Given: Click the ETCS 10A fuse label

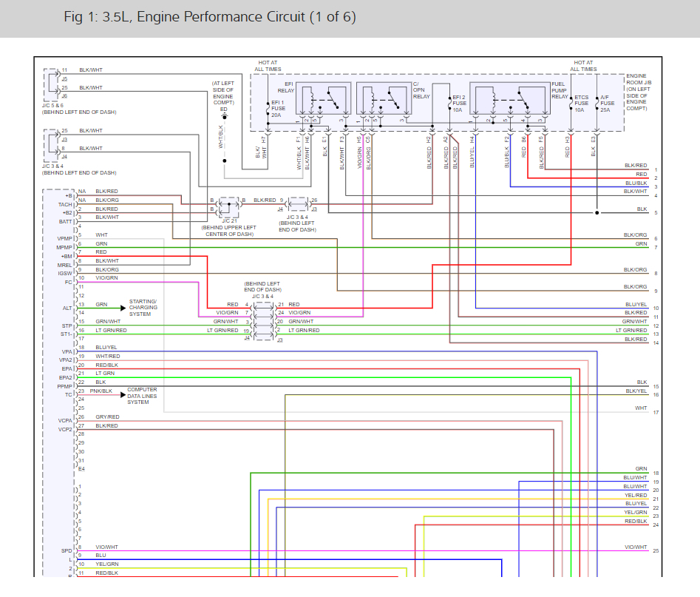Looking at the screenshot, I should (x=582, y=103).
